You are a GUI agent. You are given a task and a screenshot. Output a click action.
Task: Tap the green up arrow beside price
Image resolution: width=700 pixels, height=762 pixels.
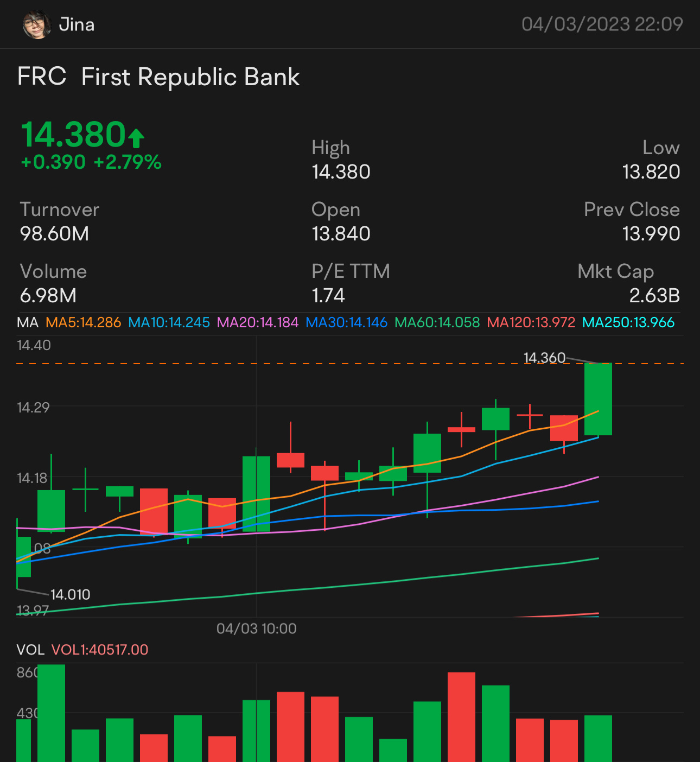tap(136, 138)
